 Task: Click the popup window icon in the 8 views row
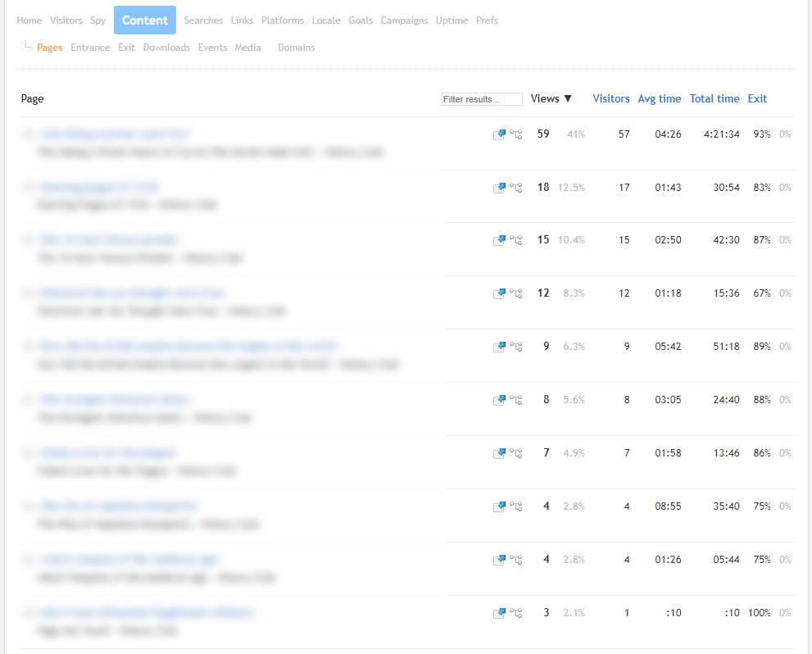pyautogui.click(x=499, y=401)
